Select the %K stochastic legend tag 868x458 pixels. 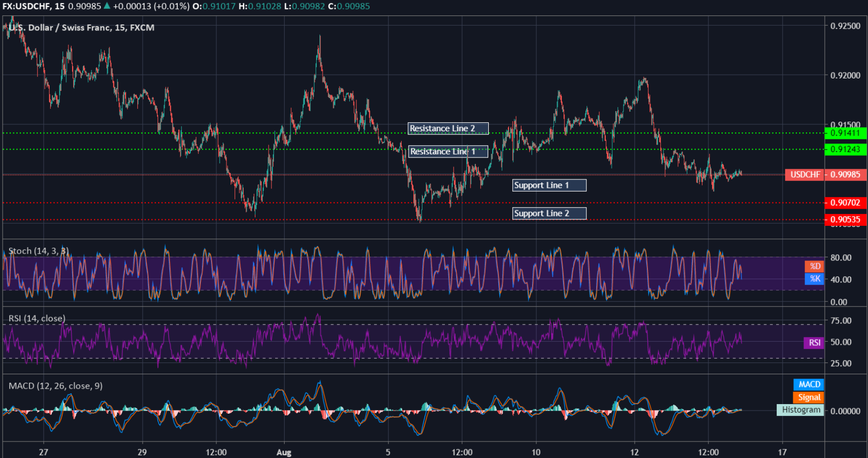tap(815, 279)
